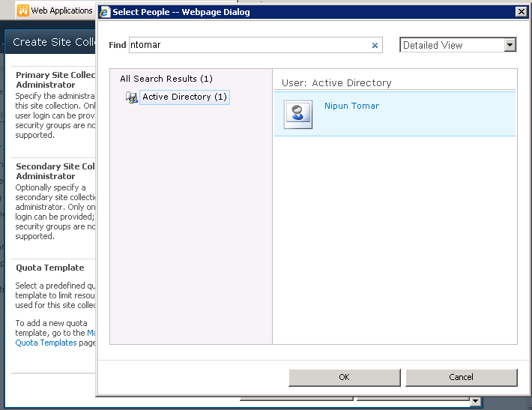Select Active Directory (1) tree item

tap(184, 97)
